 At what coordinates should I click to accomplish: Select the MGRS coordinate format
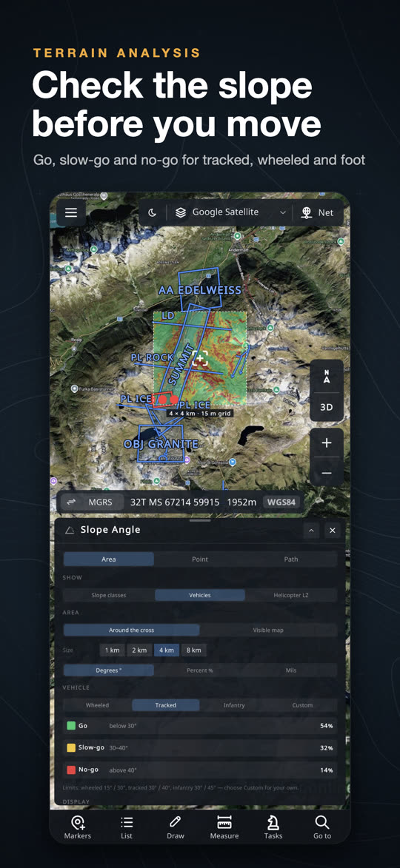point(100,502)
